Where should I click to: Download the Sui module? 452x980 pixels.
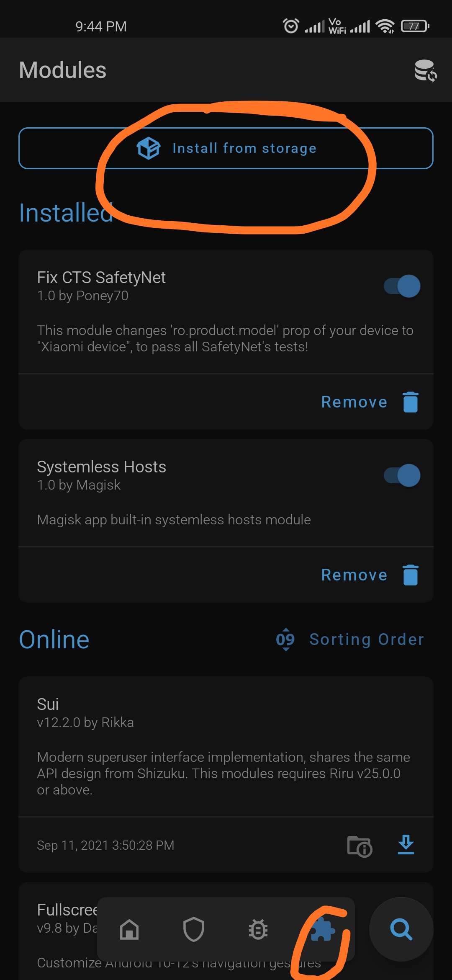coord(406,845)
